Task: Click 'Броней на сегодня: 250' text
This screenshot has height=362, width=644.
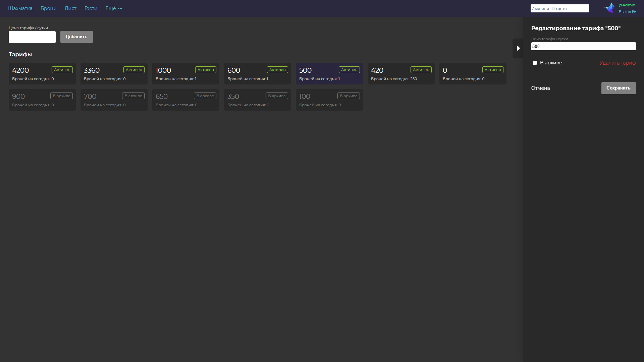Action: pyautogui.click(x=394, y=79)
